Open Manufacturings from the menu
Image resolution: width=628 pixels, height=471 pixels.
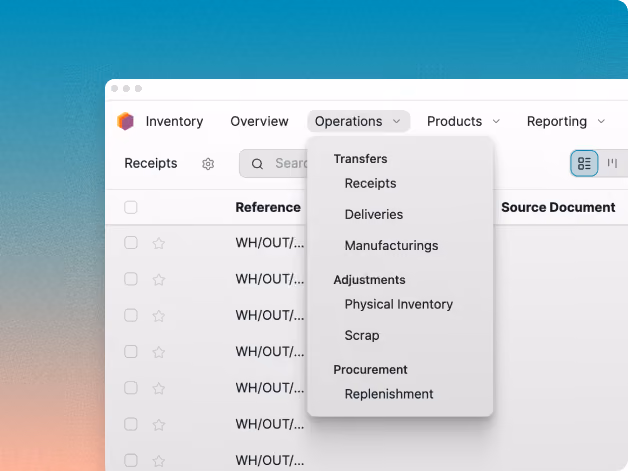pos(391,246)
